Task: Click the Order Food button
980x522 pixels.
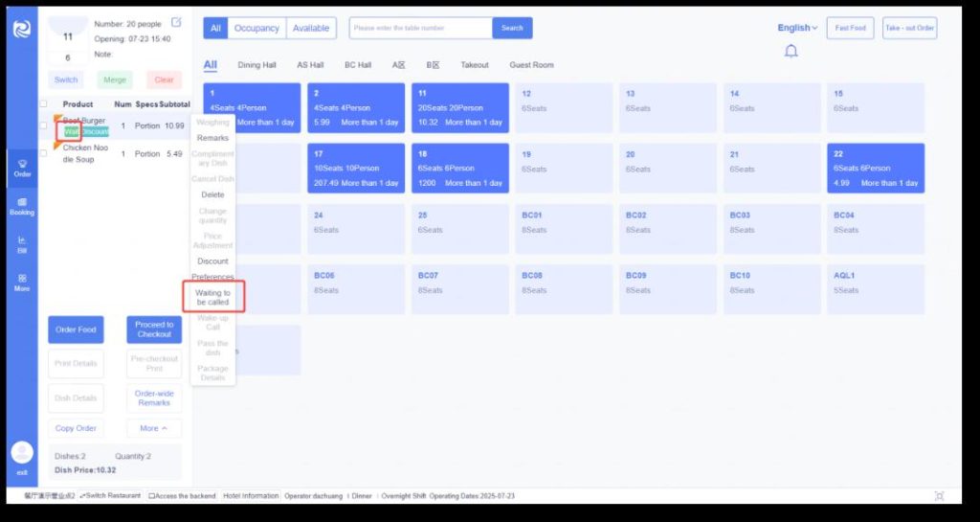Action: [76, 329]
